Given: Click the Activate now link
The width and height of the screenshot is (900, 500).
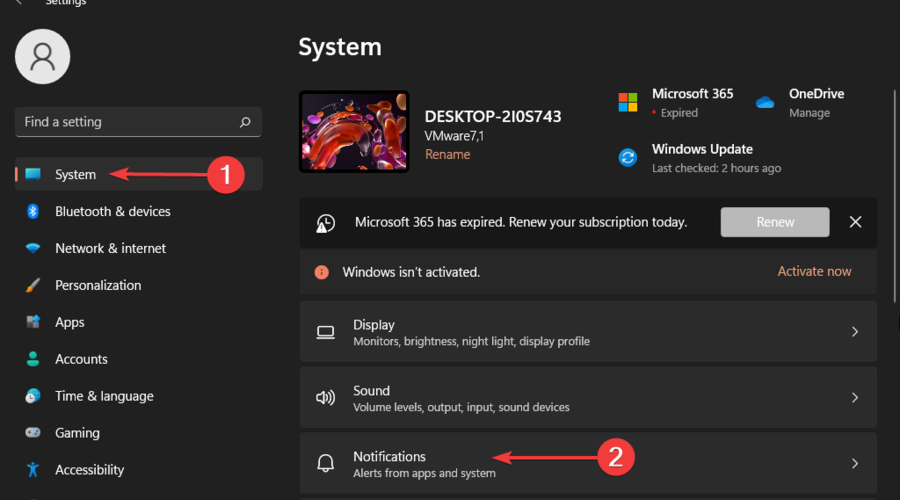Looking at the screenshot, I should pyautogui.click(x=814, y=272).
